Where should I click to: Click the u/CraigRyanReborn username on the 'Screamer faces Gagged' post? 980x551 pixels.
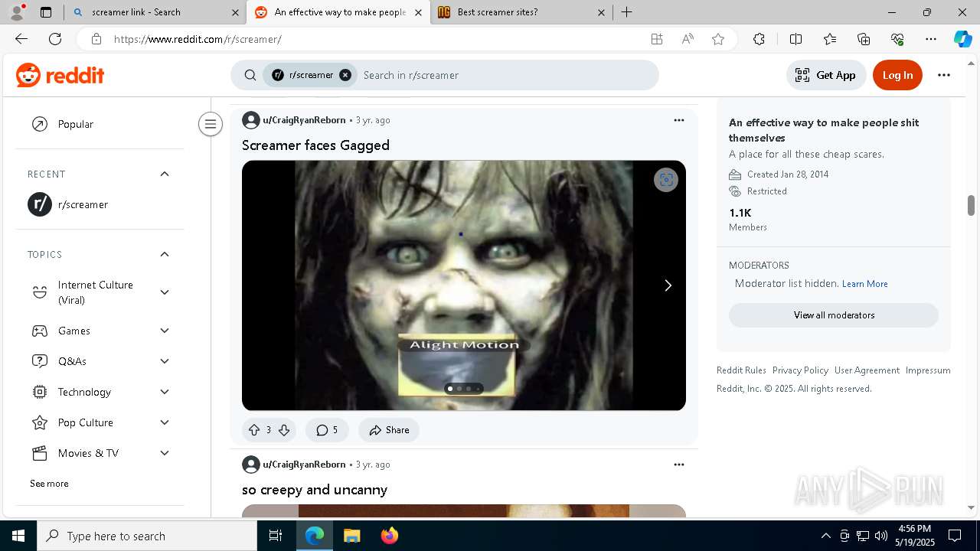[x=304, y=120]
